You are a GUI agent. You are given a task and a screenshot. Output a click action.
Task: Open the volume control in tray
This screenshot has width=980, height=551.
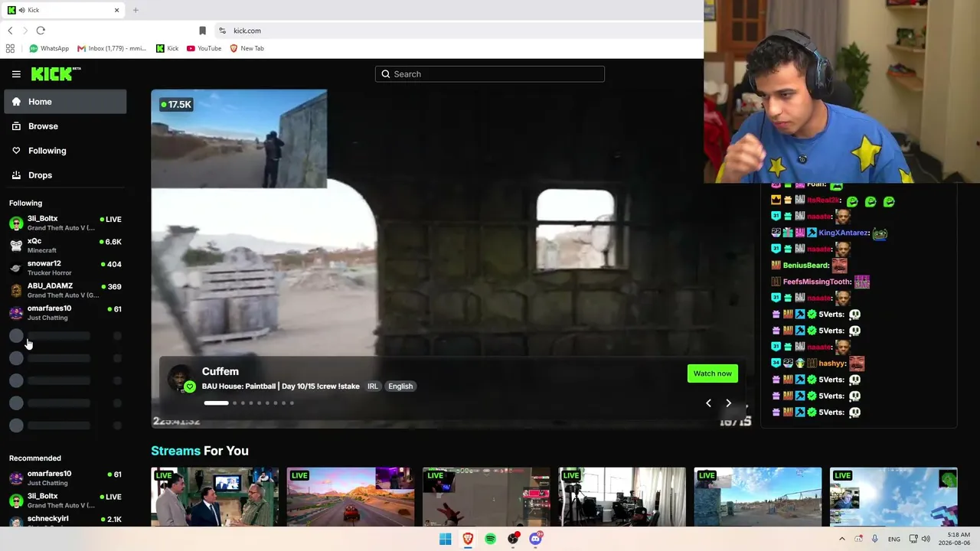[x=926, y=540]
